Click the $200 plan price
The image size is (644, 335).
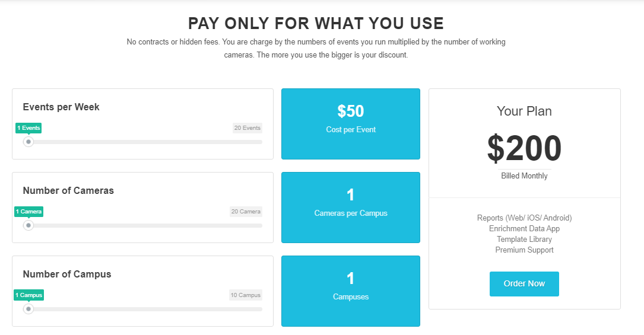click(524, 148)
